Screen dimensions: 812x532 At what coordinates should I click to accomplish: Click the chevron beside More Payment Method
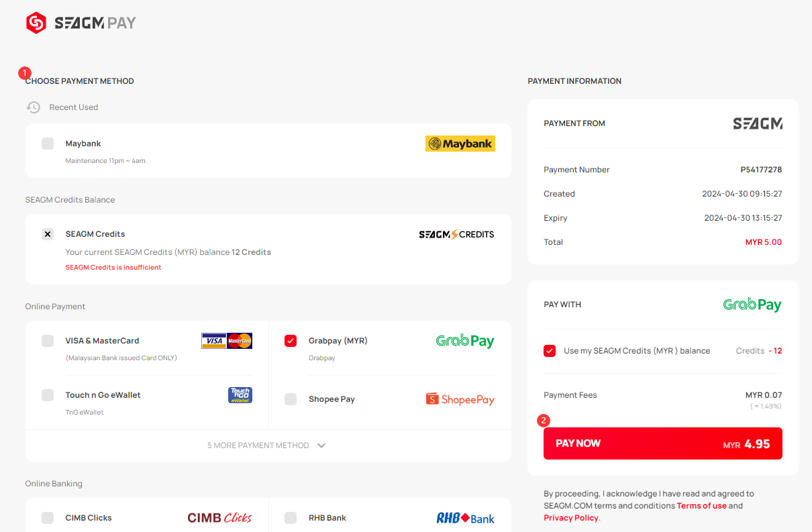(x=321, y=445)
